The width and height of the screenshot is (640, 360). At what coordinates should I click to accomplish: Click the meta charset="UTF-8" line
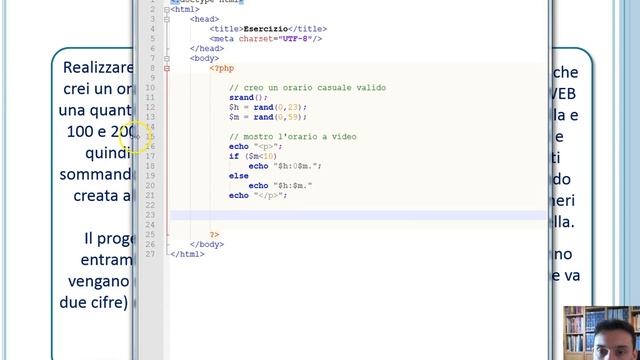tap(266, 39)
